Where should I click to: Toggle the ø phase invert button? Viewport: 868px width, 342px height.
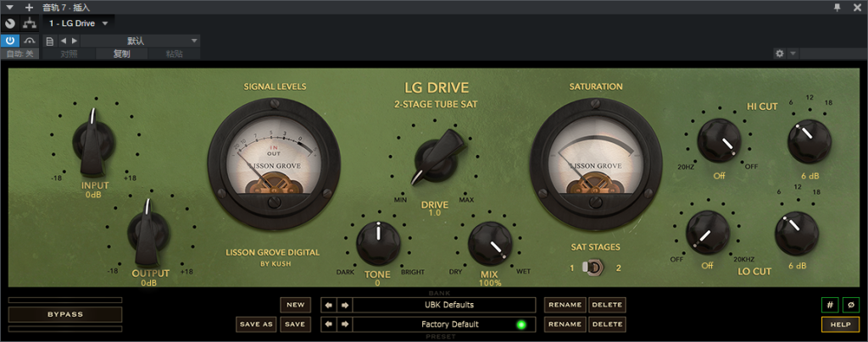851,305
